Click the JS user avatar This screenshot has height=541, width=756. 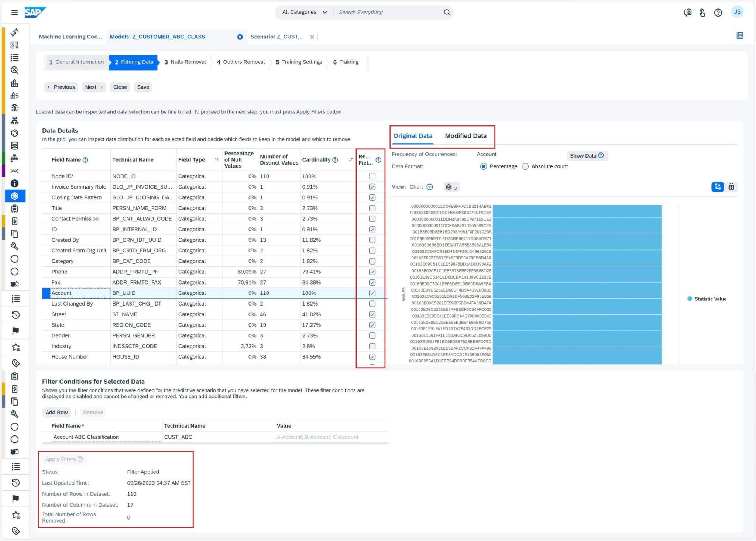click(x=737, y=11)
